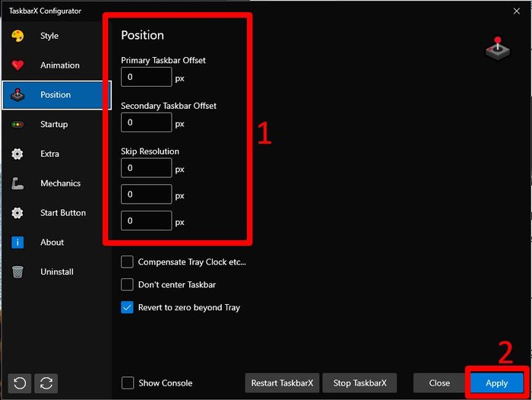Click the Uninstall trash can icon
532x400 pixels.
17,272
